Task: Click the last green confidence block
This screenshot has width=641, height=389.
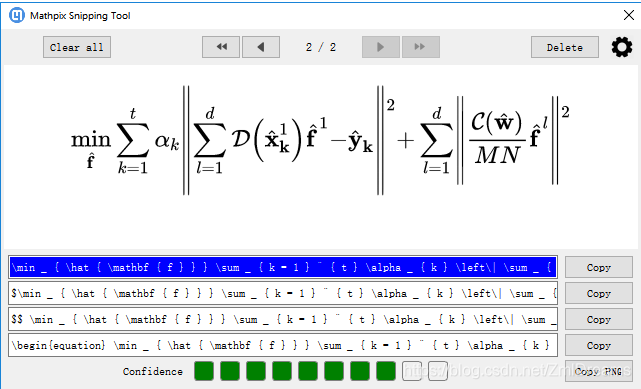Action: click(x=386, y=371)
